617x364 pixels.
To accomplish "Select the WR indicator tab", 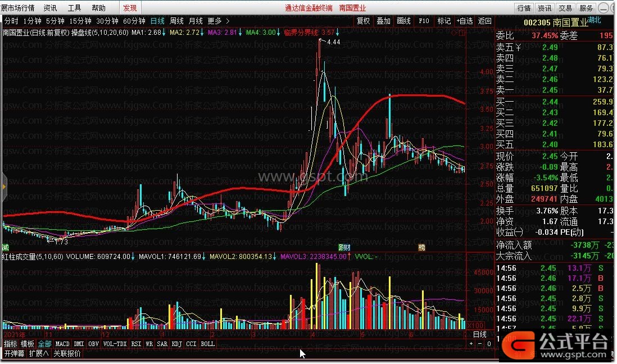I will tap(149, 344).
